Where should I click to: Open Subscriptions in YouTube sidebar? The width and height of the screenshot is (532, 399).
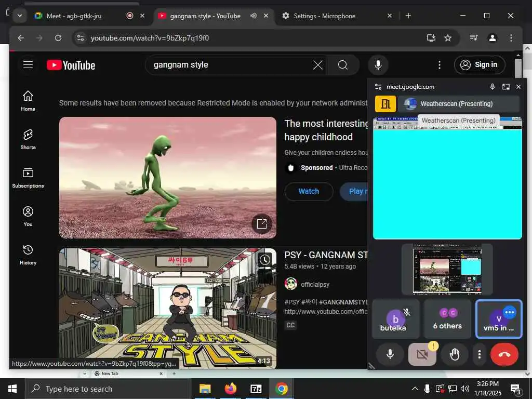click(x=28, y=178)
